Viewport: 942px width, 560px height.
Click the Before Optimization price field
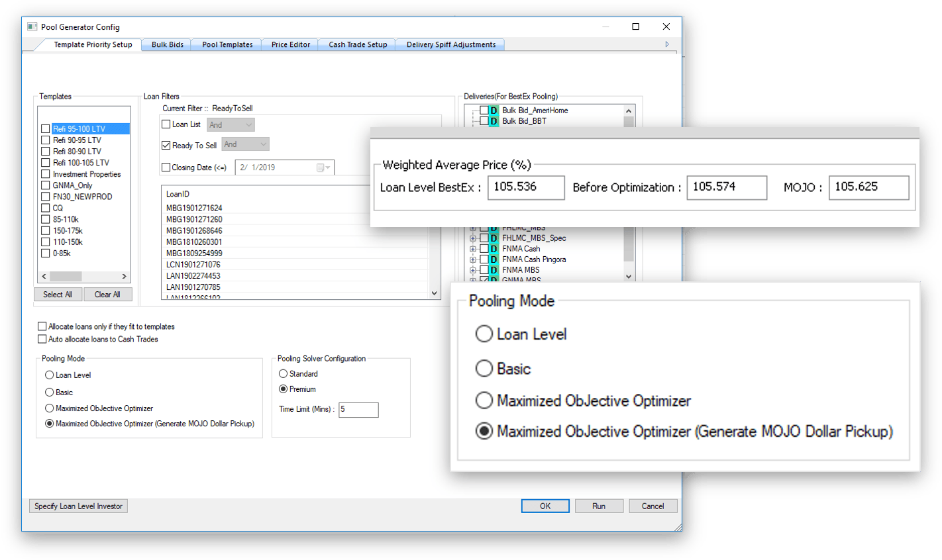(727, 187)
